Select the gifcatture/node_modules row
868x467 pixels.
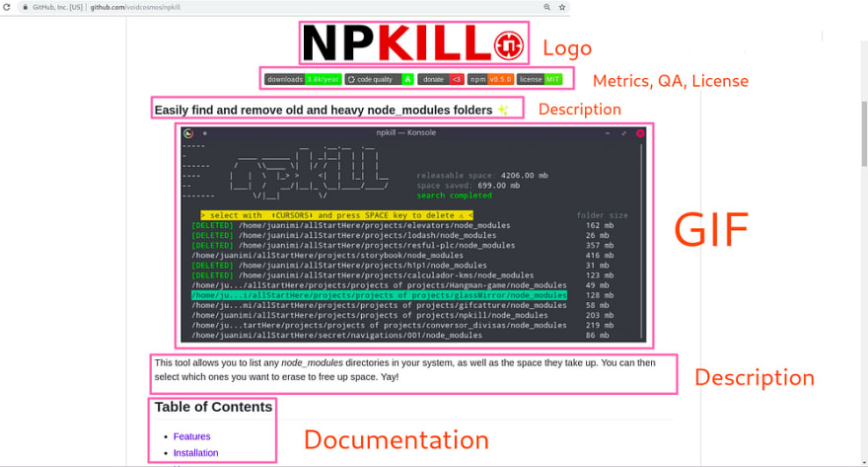[x=379, y=305]
